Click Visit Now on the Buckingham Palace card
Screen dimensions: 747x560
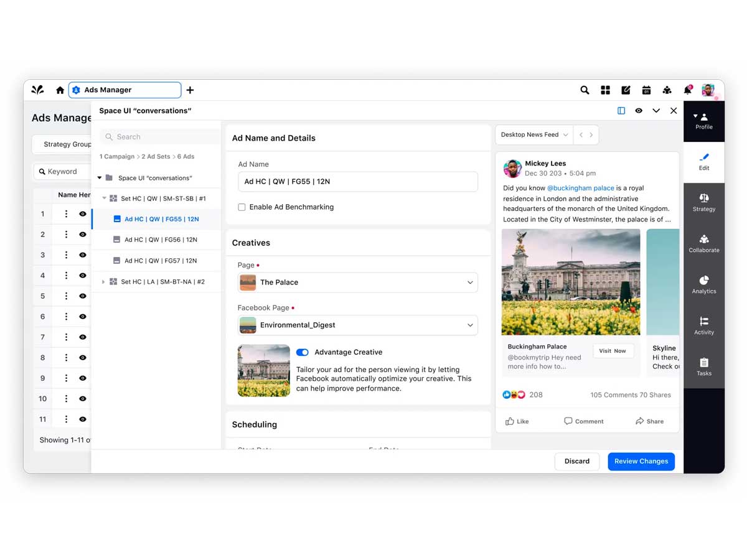click(613, 351)
